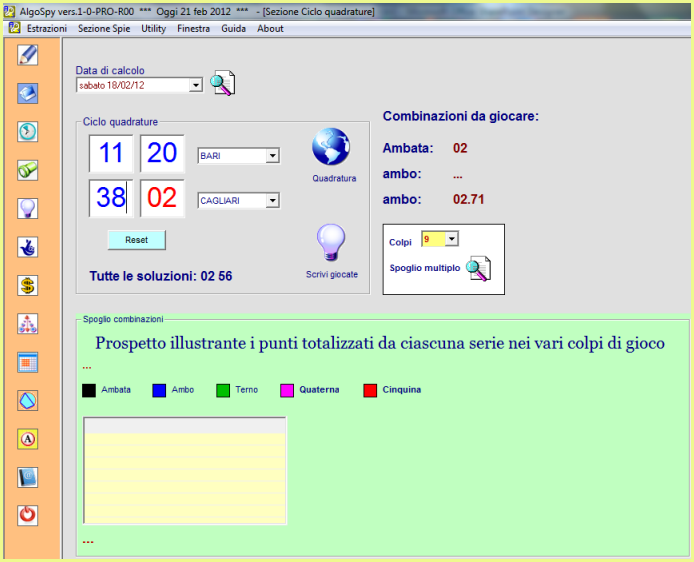
Task: Click the Reset button
Action: [x=137, y=240]
